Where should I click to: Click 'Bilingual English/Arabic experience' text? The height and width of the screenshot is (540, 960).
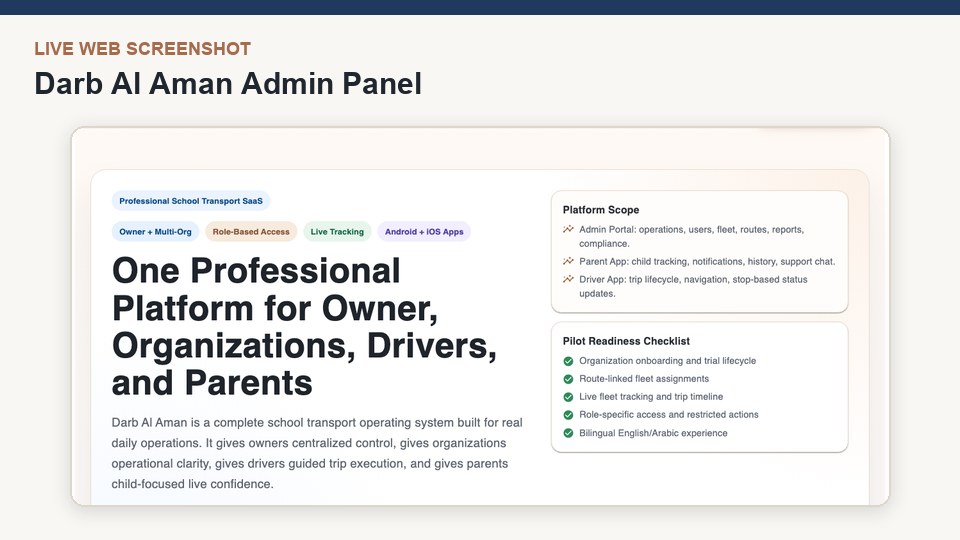(x=653, y=433)
